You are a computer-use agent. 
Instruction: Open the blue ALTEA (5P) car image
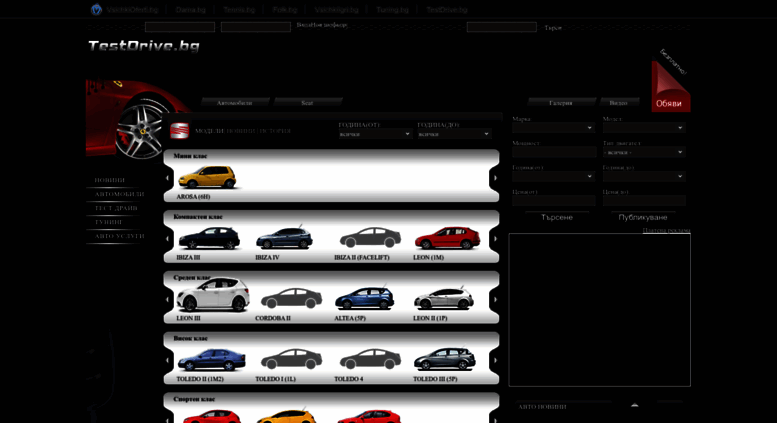click(x=365, y=299)
